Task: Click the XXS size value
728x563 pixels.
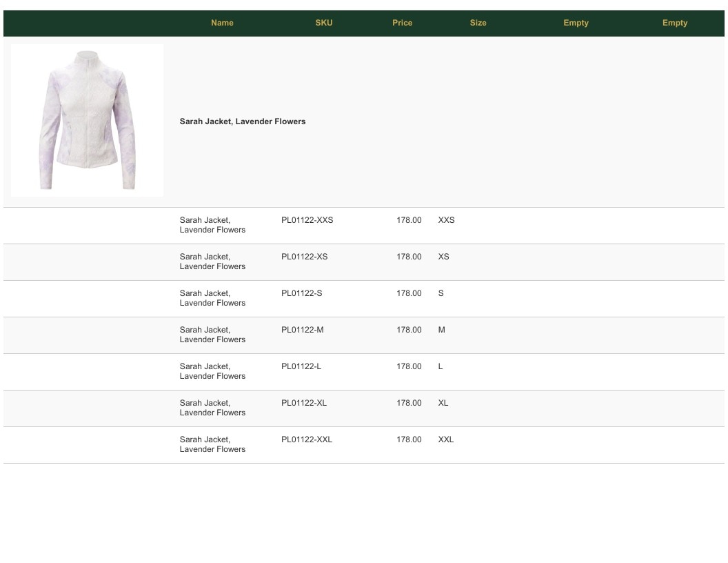Action: click(446, 220)
